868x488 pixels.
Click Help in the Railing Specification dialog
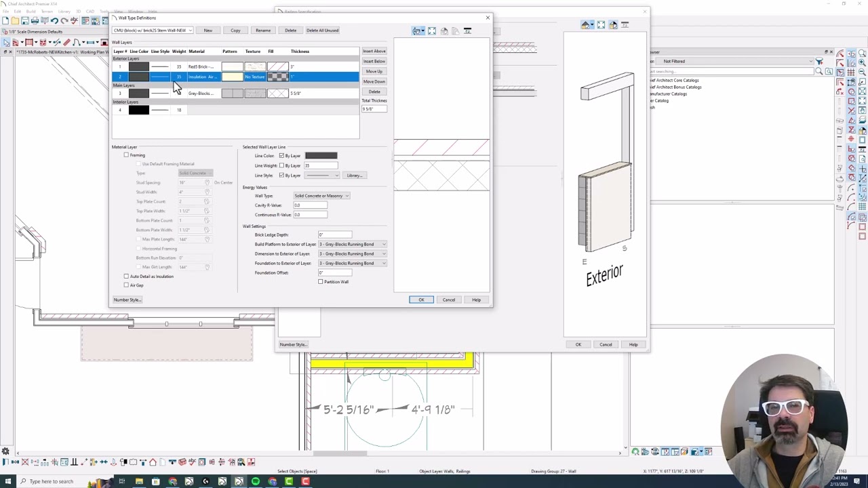pyautogui.click(x=633, y=344)
